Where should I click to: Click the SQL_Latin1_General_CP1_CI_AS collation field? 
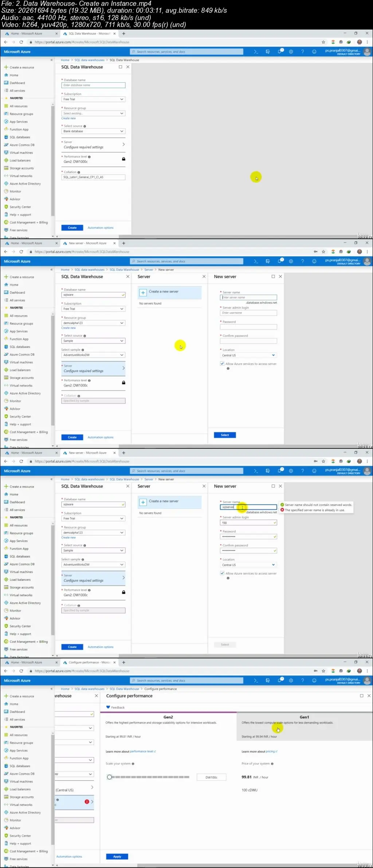(x=93, y=177)
